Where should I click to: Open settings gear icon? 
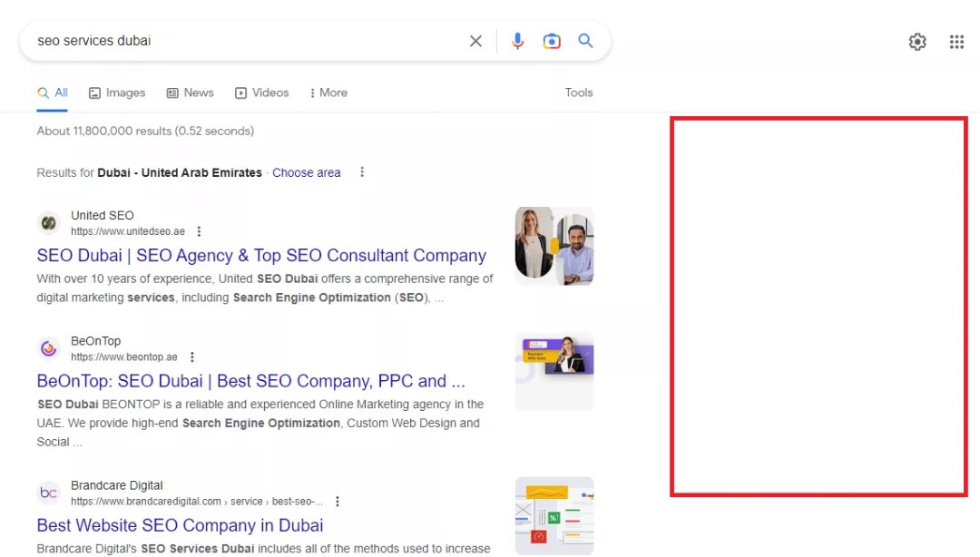[x=916, y=42]
